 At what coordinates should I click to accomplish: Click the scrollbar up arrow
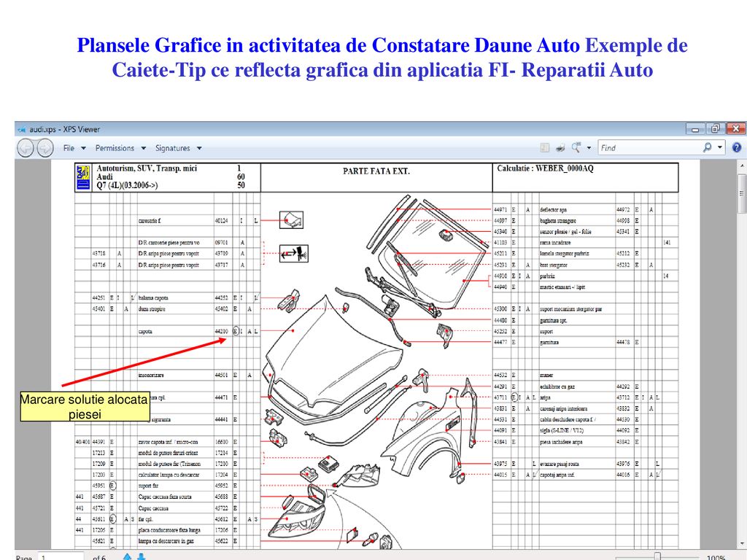(x=741, y=166)
